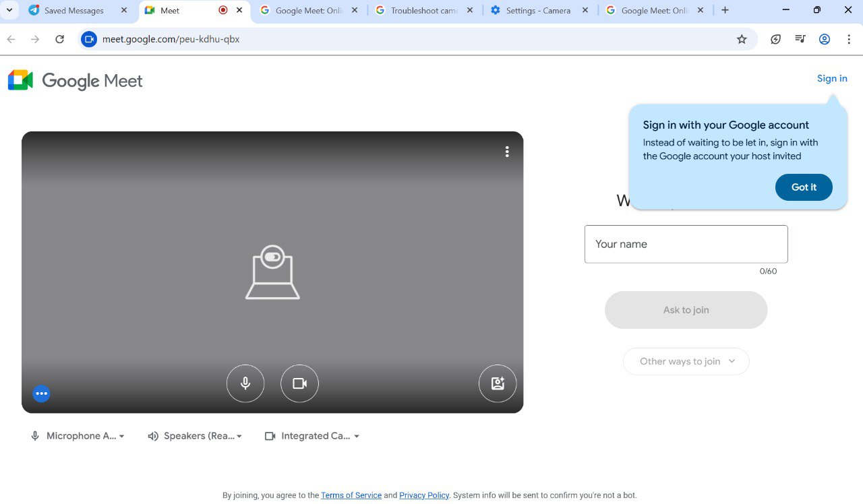This screenshot has height=504, width=863.
Task: Go forward in browser history
Action: tap(35, 39)
